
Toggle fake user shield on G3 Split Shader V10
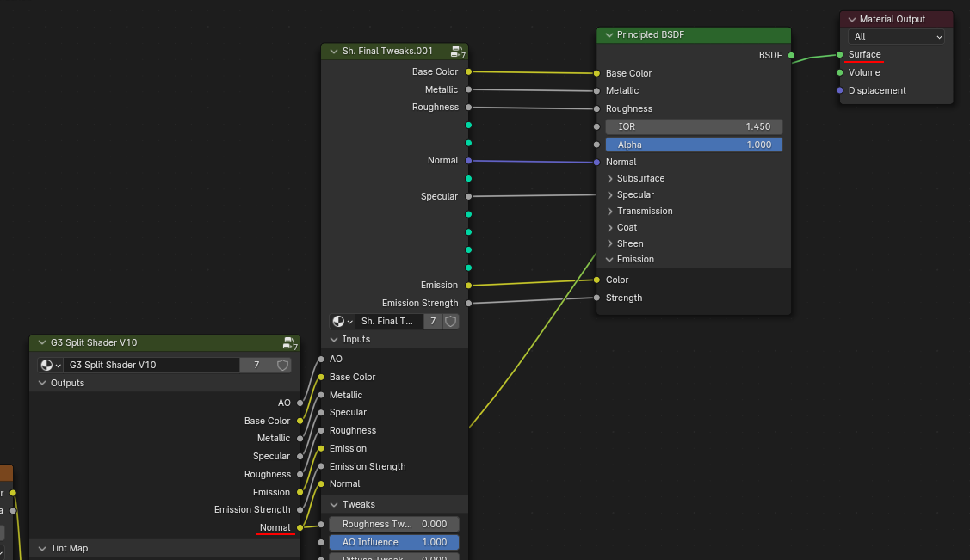(x=283, y=365)
